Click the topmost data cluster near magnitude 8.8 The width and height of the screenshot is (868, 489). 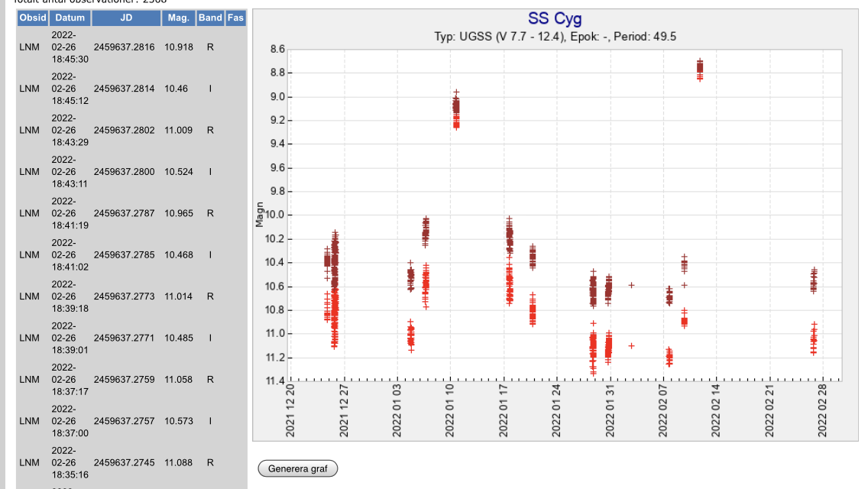click(x=699, y=69)
